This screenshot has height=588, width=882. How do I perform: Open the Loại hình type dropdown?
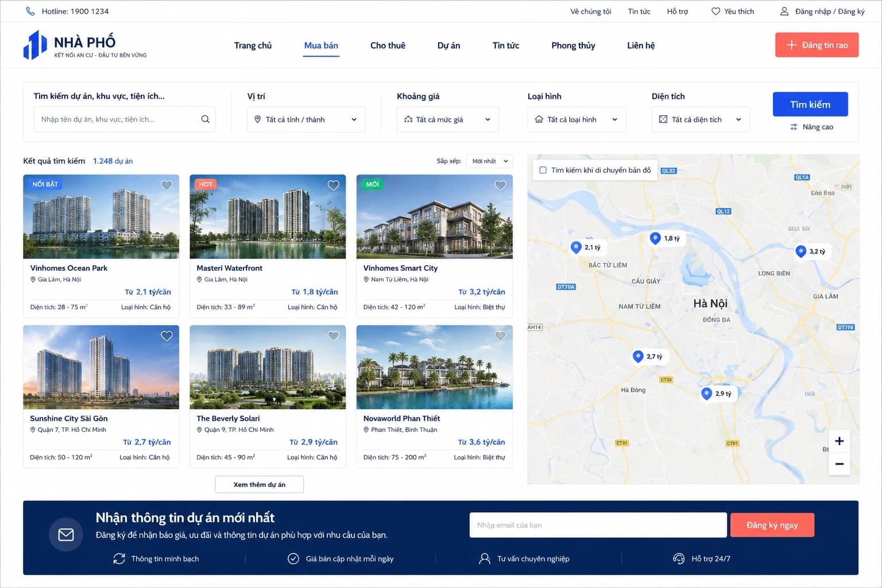click(x=577, y=119)
